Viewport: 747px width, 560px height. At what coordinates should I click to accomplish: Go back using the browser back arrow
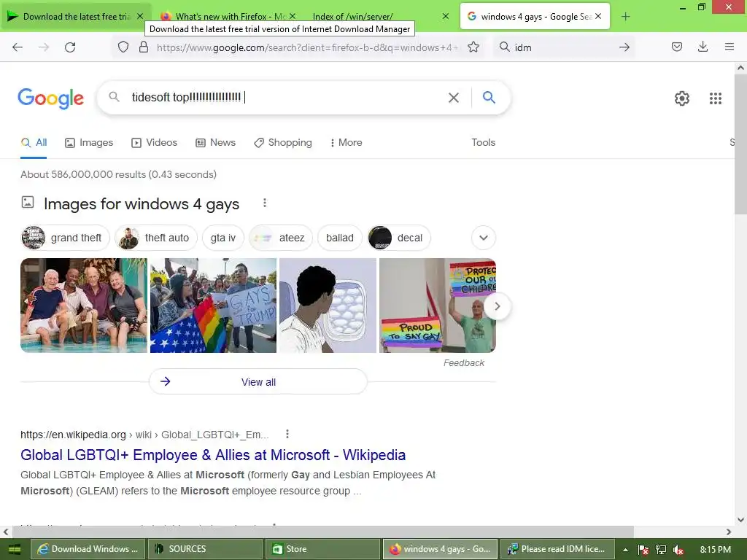pyautogui.click(x=18, y=47)
